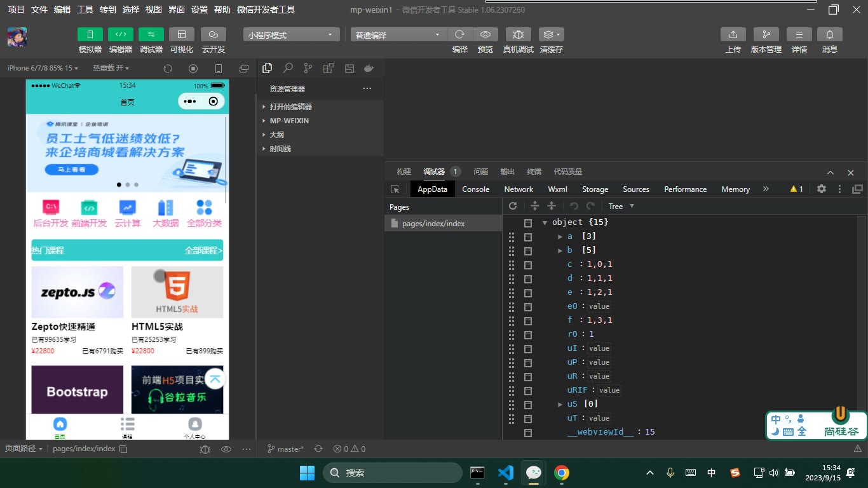This screenshot has height=488, width=868.
Task: Switch to the Console tab
Action: 475,189
